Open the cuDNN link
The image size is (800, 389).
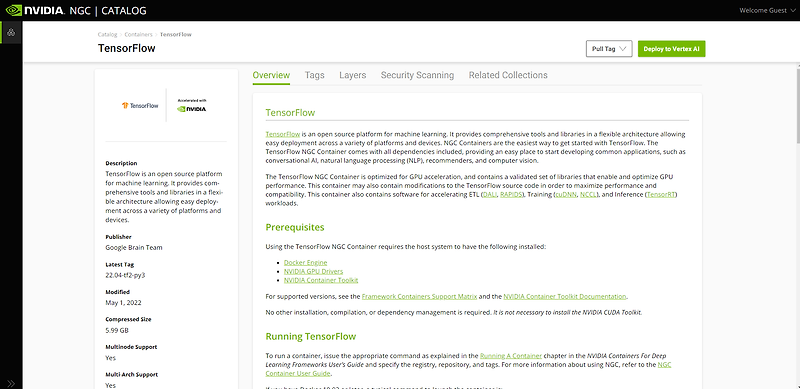click(565, 195)
